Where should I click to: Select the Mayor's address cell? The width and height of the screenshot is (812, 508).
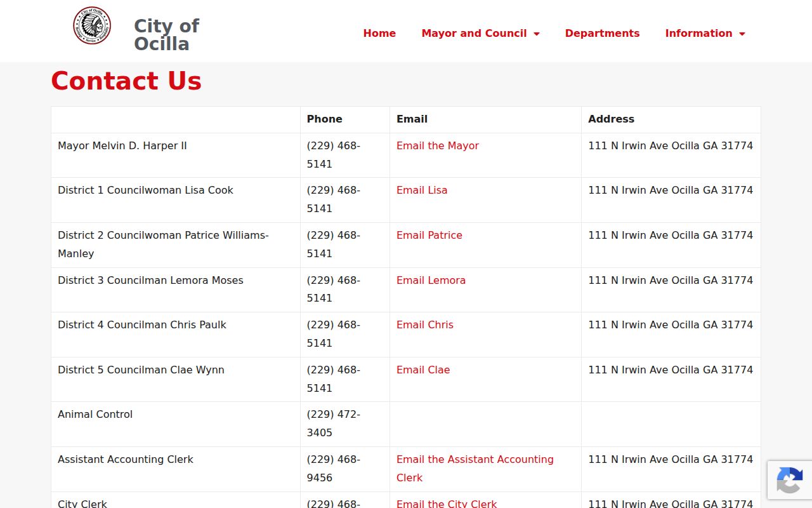(671, 155)
